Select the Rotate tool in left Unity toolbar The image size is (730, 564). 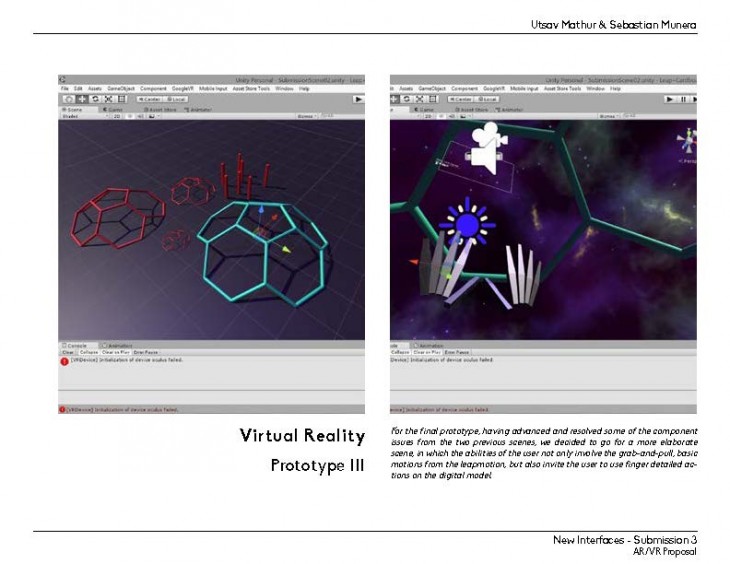(x=95, y=99)
